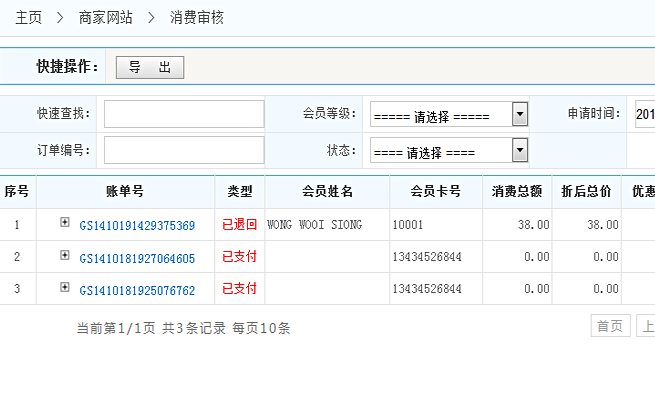
Task: Sort by 类型 column header
Action: 240,191
